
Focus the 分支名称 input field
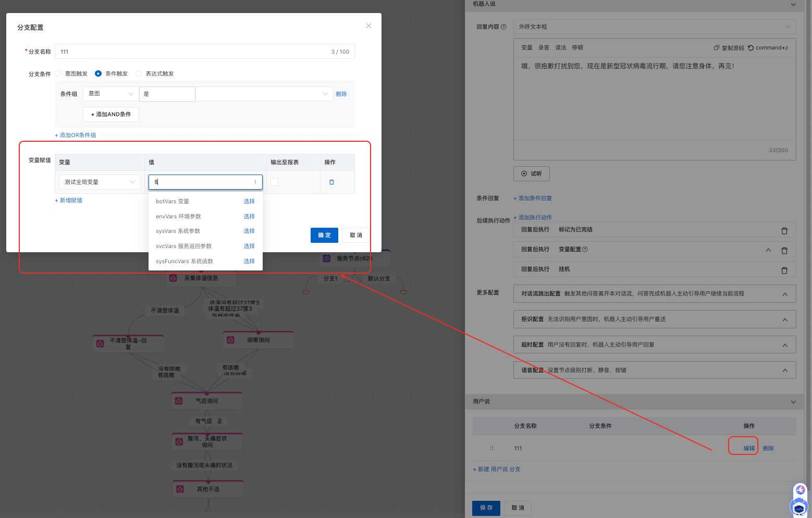[205, 52]
